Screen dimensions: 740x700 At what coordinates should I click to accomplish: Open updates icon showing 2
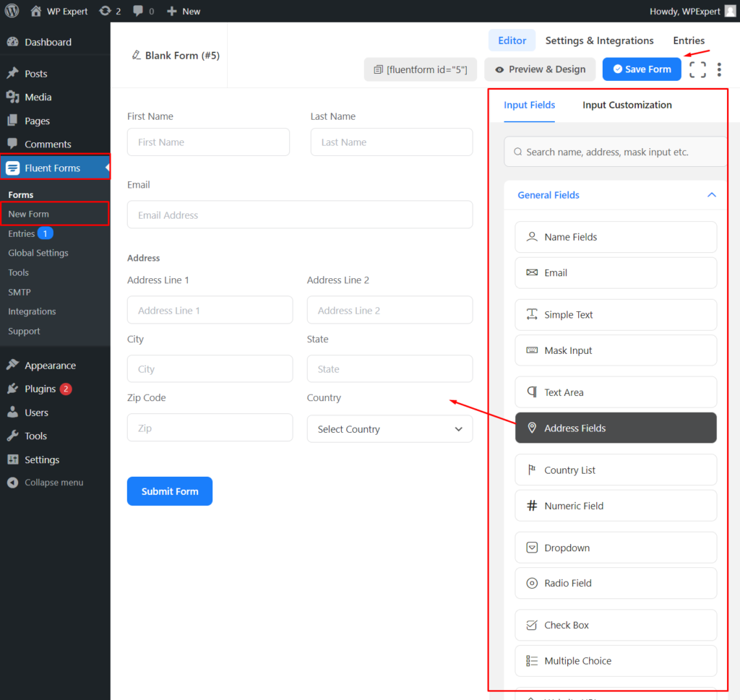point(105,11)
